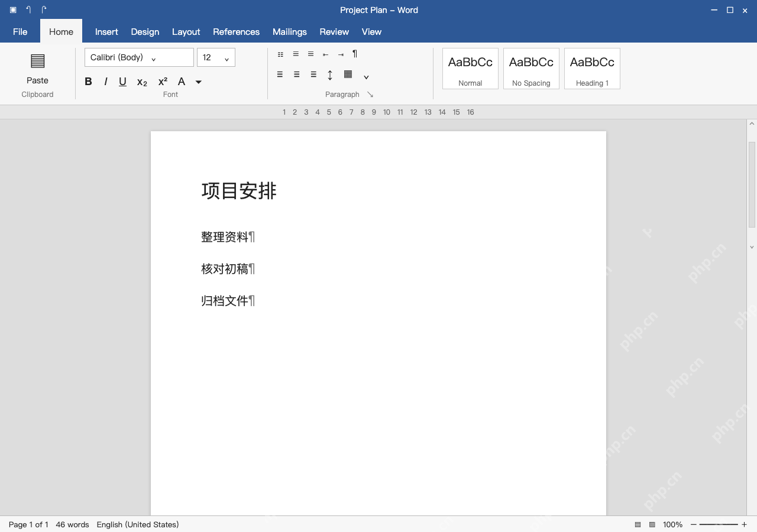Zoom out using the minus icon

694,524
